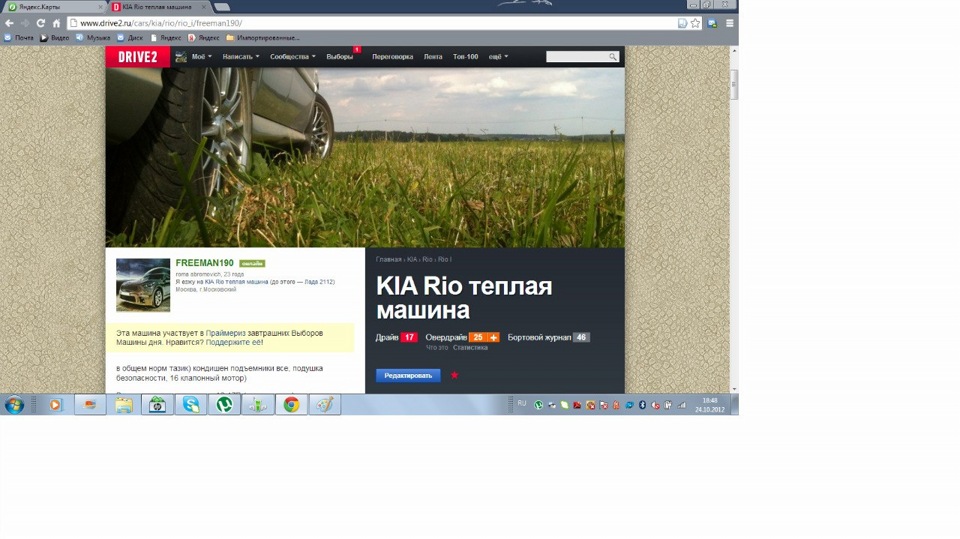Open uTorrent from the taskbar
This screenshot has width=960, height=539.
point(225,405)
